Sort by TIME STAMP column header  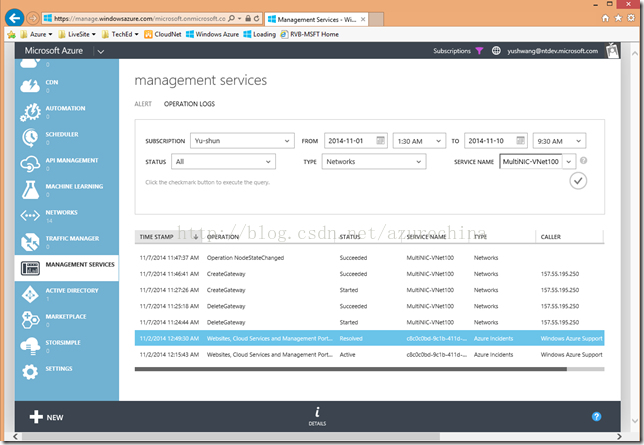[168, 237]
